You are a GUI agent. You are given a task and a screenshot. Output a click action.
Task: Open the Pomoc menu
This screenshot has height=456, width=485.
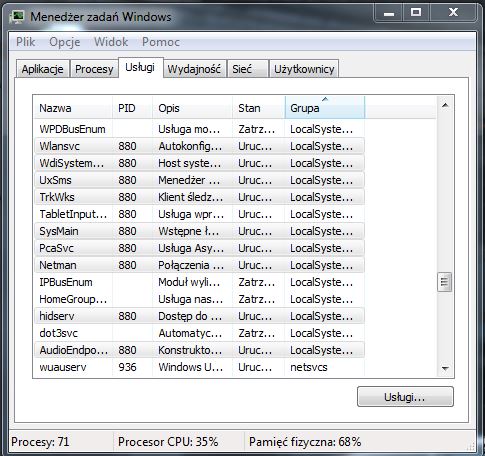[161, 42]
